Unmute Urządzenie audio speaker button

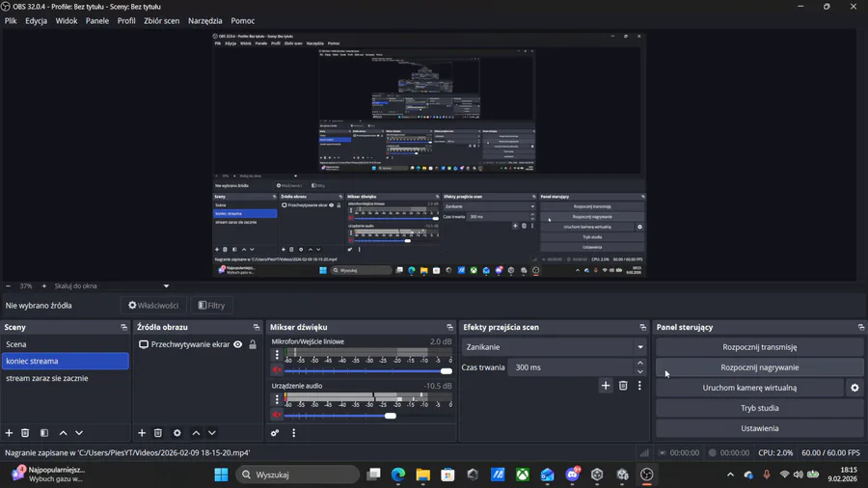click(277, 415)
